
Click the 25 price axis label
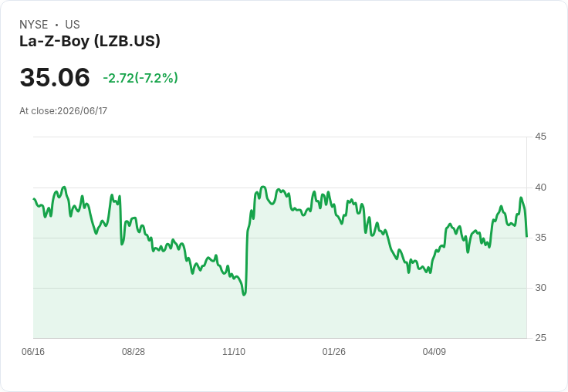click(540, 338)
